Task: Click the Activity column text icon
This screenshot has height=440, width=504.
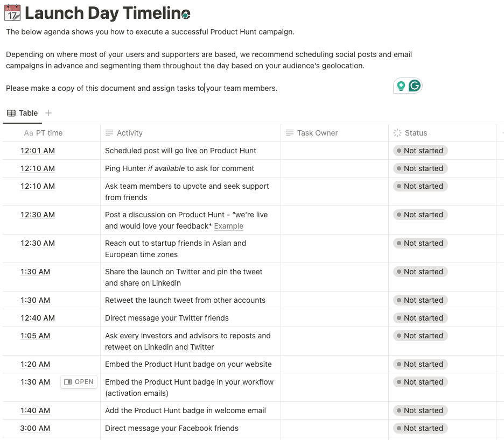Action: tap(109, 133)
